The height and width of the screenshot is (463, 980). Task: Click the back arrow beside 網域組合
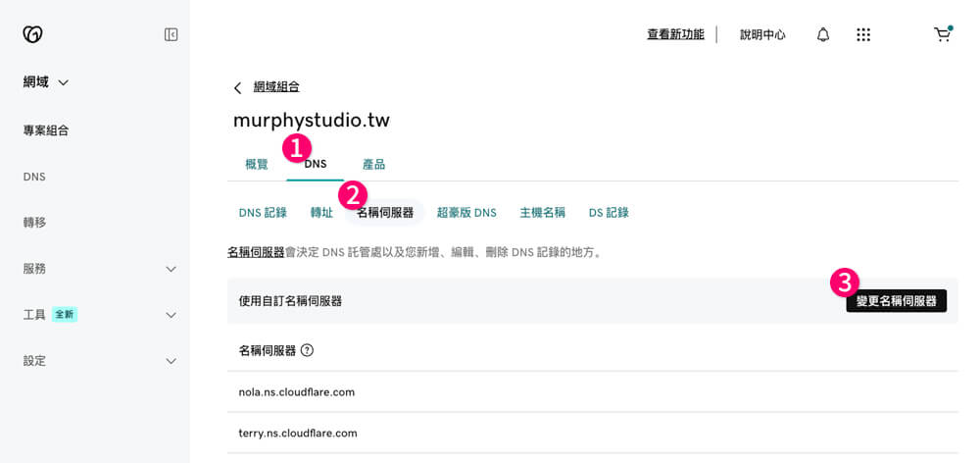(x=237, y=87)
